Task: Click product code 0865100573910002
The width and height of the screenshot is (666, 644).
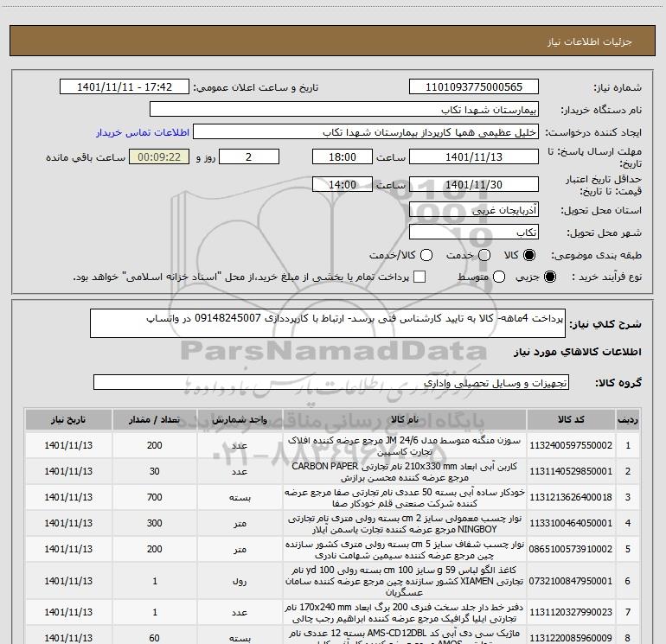Action: (x=571, y=549)
